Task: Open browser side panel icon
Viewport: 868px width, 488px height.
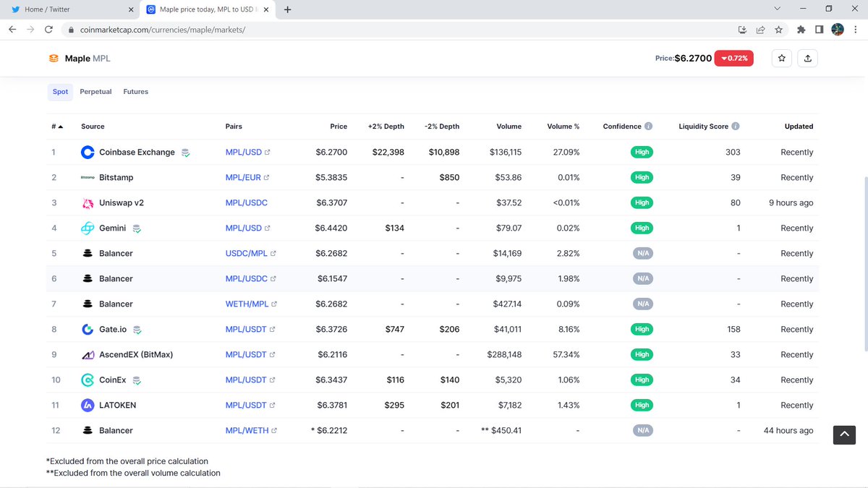Action: click(819, 30)
